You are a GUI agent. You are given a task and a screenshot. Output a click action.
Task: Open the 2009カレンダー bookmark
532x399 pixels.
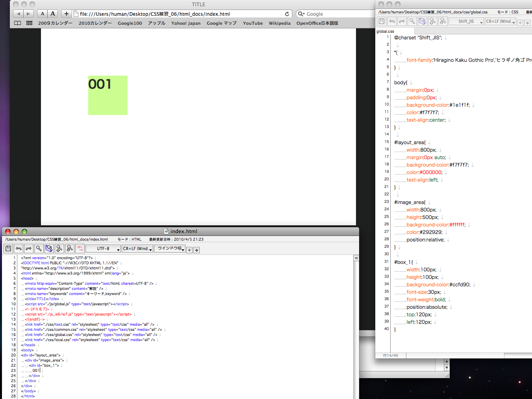click(55, 23)
